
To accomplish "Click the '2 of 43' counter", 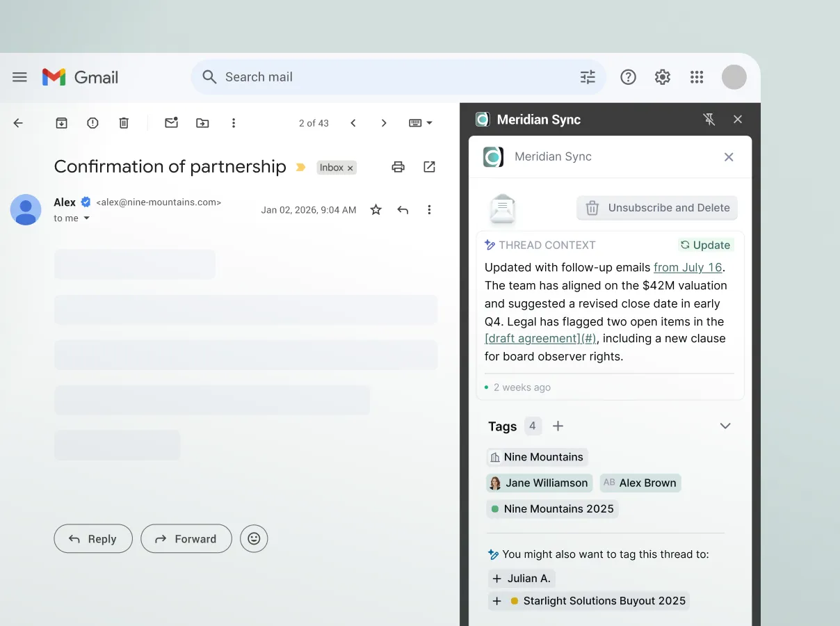I will pyautogui.click(x=314, y=123).
